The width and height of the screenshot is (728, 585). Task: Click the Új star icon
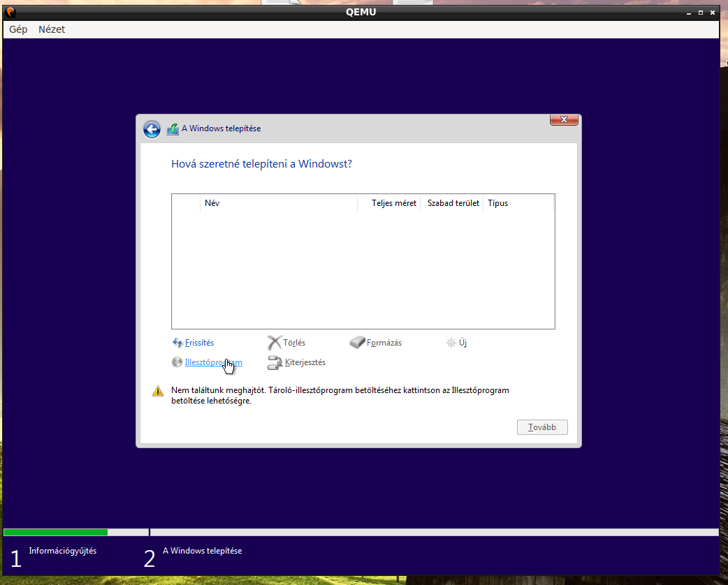pos(451,343)
